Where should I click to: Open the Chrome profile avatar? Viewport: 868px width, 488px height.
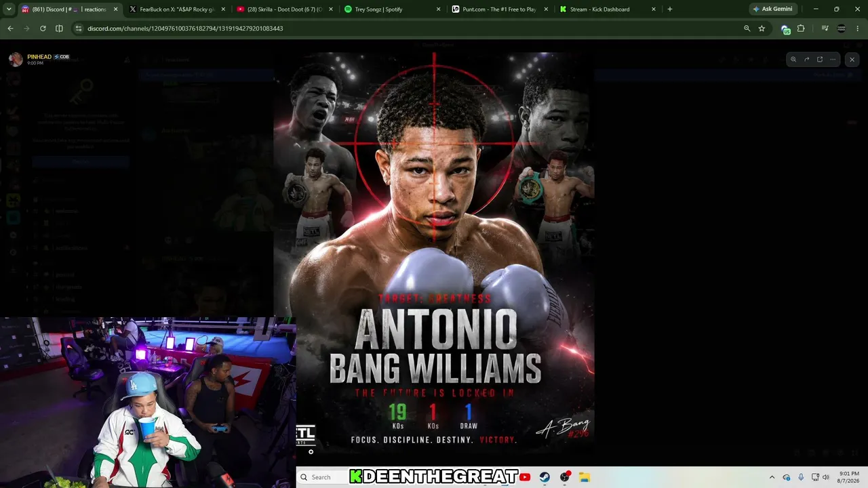pyautogui.click(x=842, y=28)
